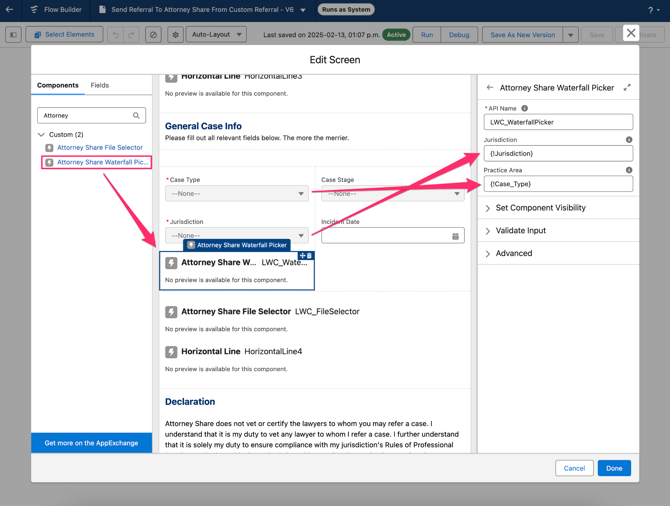
Task: Click the Practice Area info icon
Action: pyautogui.click(x=629, y=170)
